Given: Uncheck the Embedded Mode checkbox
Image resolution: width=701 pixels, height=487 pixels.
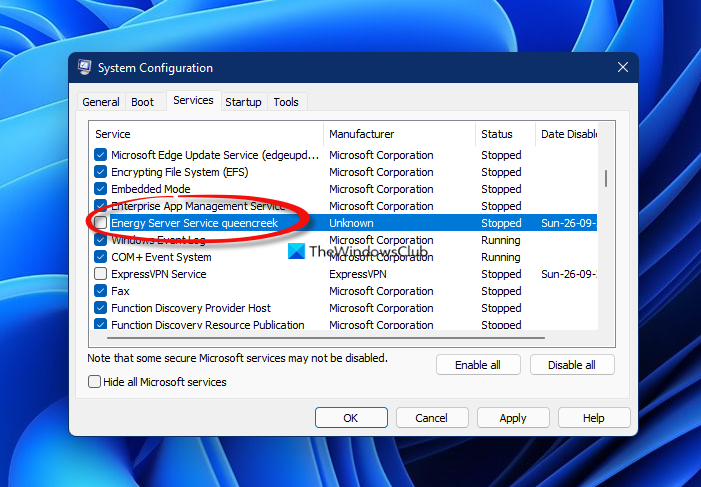Looking at the screenshot, I should click(x=101, y=188).
